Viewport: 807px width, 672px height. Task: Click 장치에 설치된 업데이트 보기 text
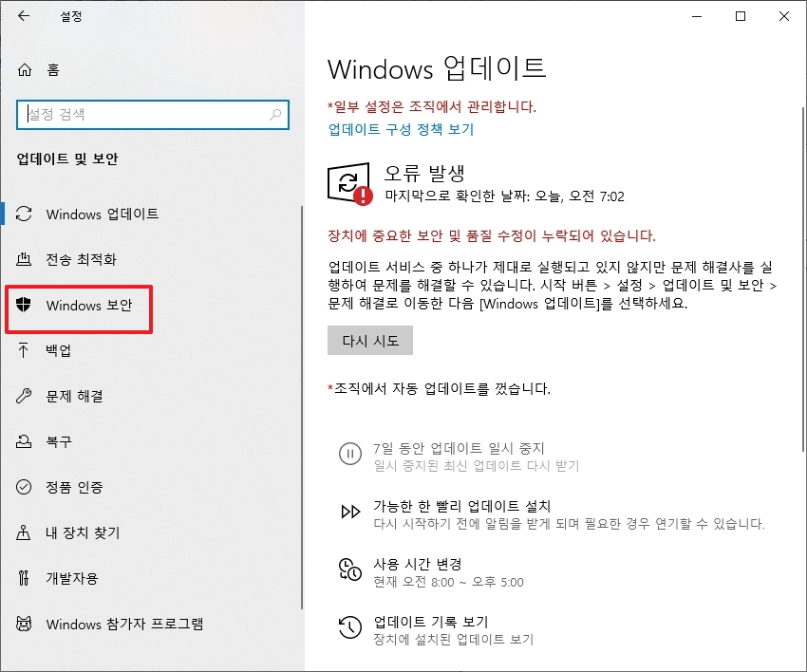tap(454, 640)
